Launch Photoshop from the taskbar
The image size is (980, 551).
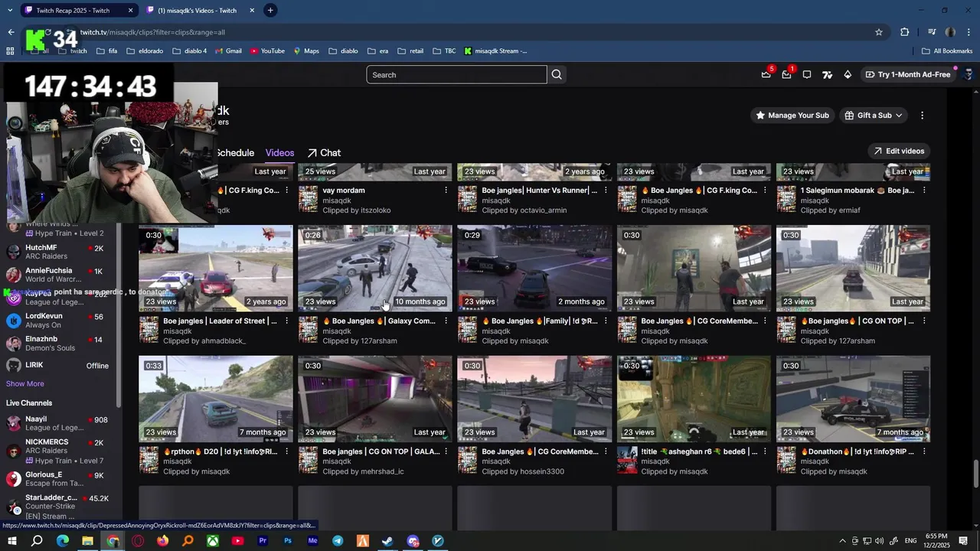tap(288, 541)
